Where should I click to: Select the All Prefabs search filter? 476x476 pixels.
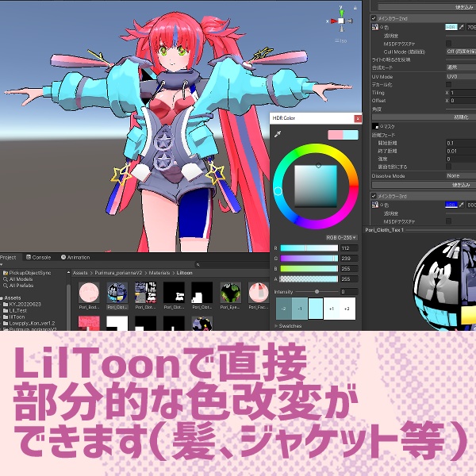coord(19,286)
